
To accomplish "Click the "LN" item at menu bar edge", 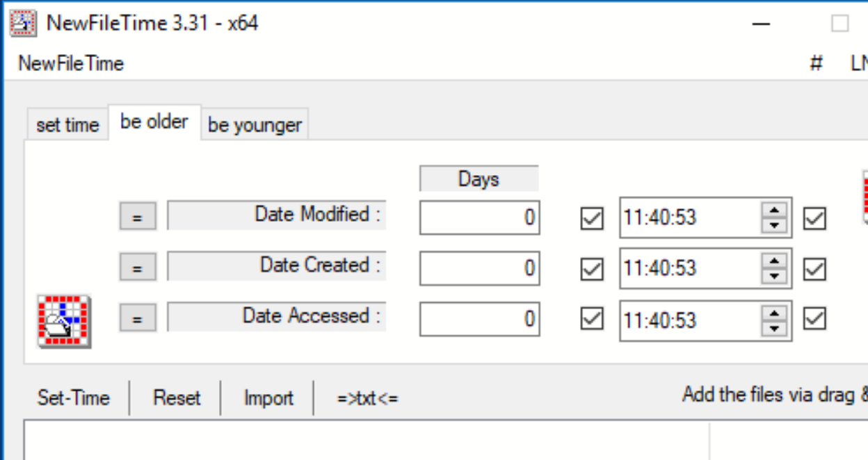I will (x=858, y=63).
